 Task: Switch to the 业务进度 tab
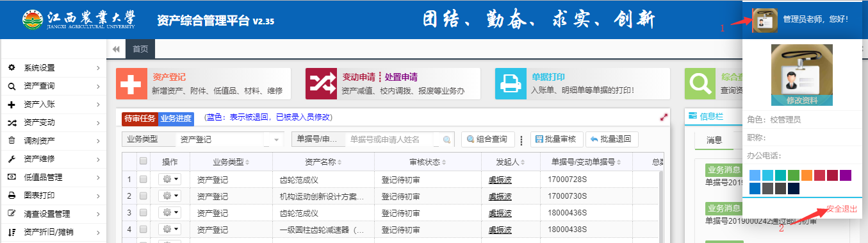pos(176,118)
